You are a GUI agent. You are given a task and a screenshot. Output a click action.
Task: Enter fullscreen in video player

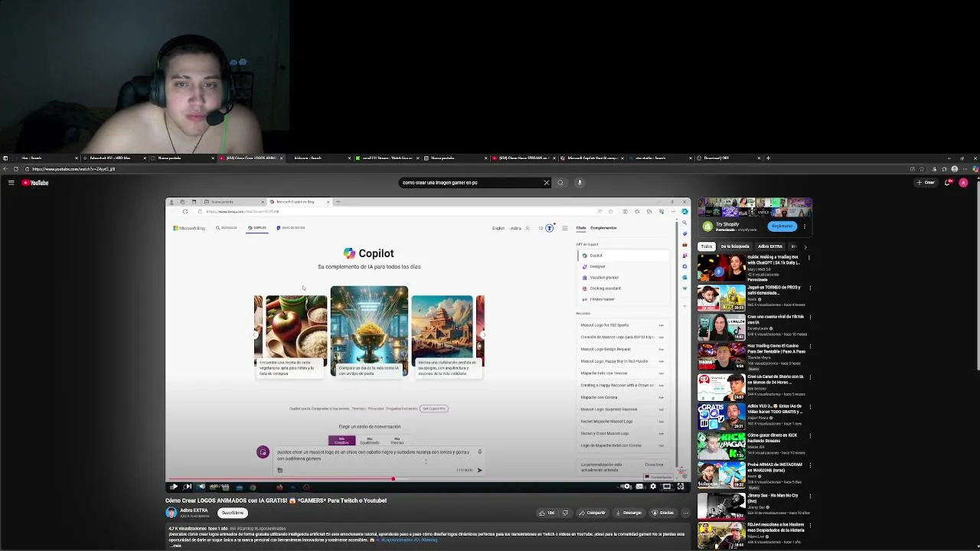(681, 487)
